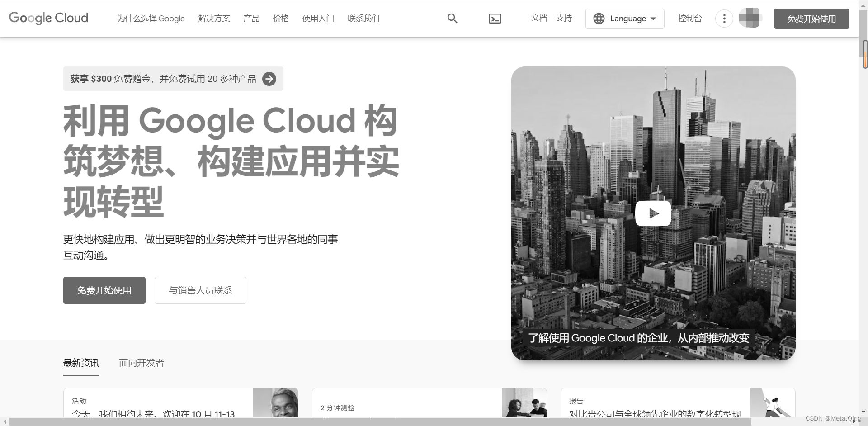
Task: Click the video caption 了解使用 Google Cloud 的企业
Action: [x=639, y=338]
